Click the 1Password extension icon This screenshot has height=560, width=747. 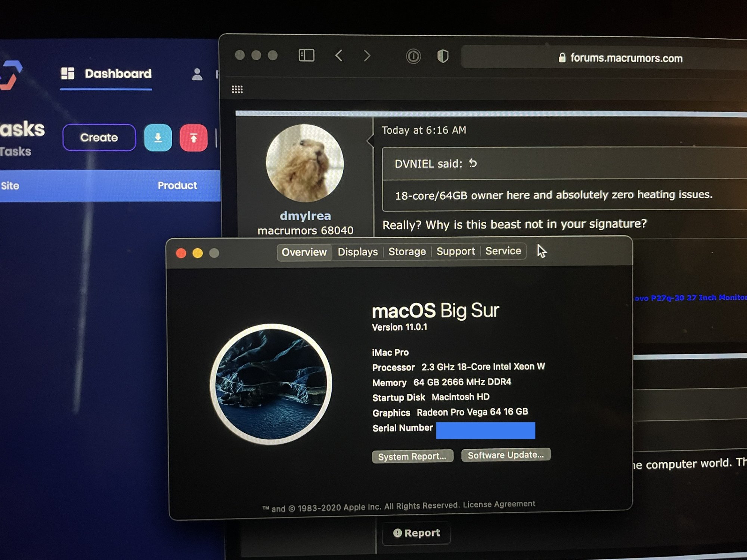point(413,56)
